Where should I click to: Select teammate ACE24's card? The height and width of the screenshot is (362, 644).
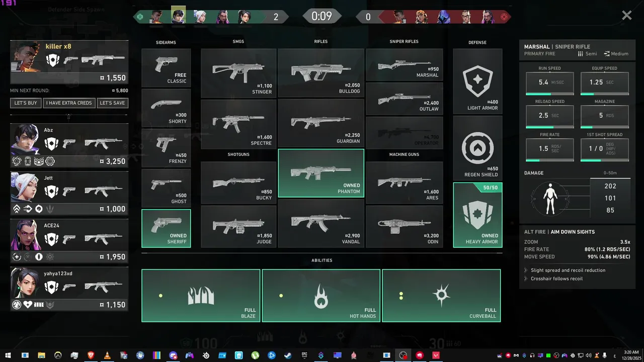click(x=69, y=241)
